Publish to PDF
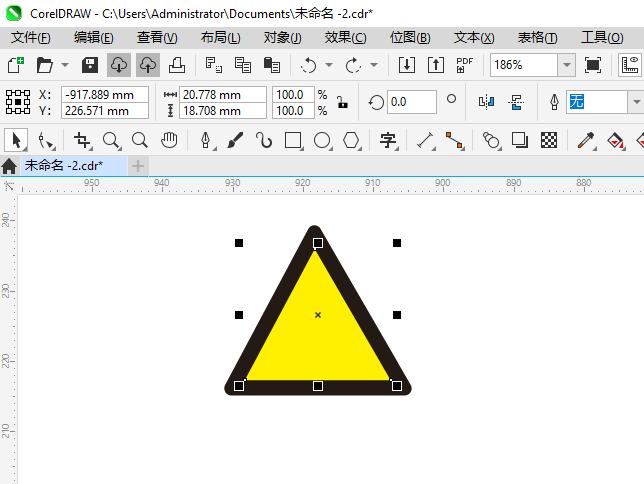 tap(465, 65)
